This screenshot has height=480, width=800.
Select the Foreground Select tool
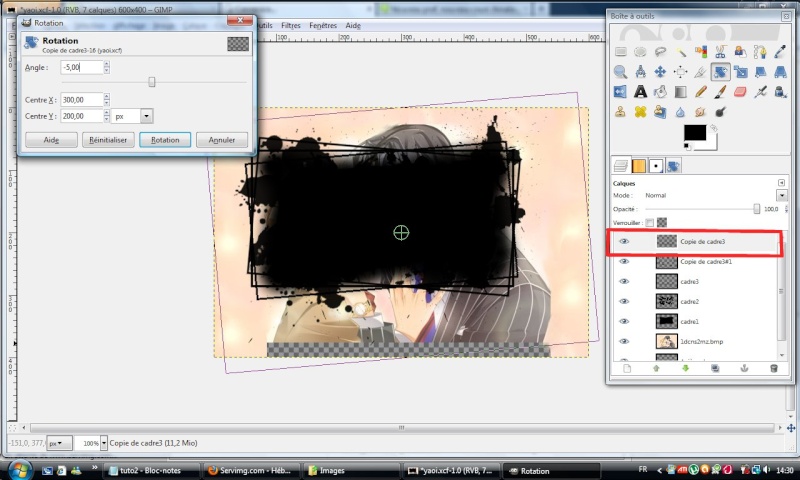pyautogui.click(x=740, y=52)
